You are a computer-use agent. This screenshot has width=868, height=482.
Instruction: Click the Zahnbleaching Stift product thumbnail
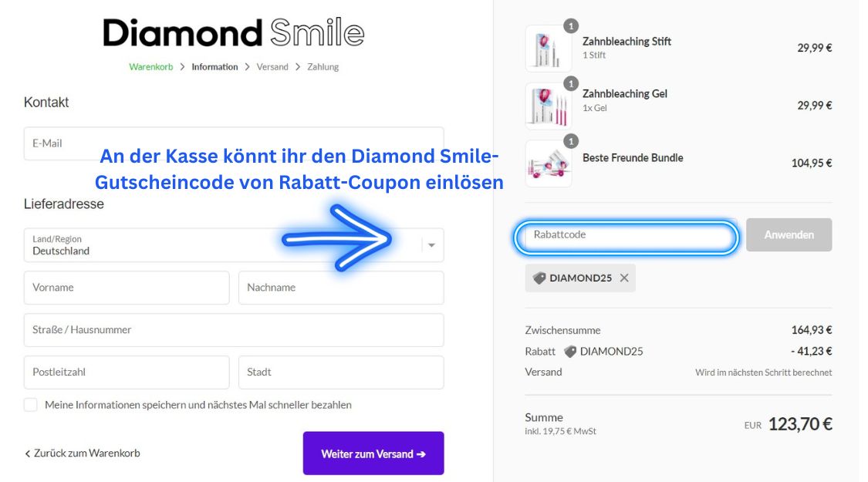click(x=548, y=49)
